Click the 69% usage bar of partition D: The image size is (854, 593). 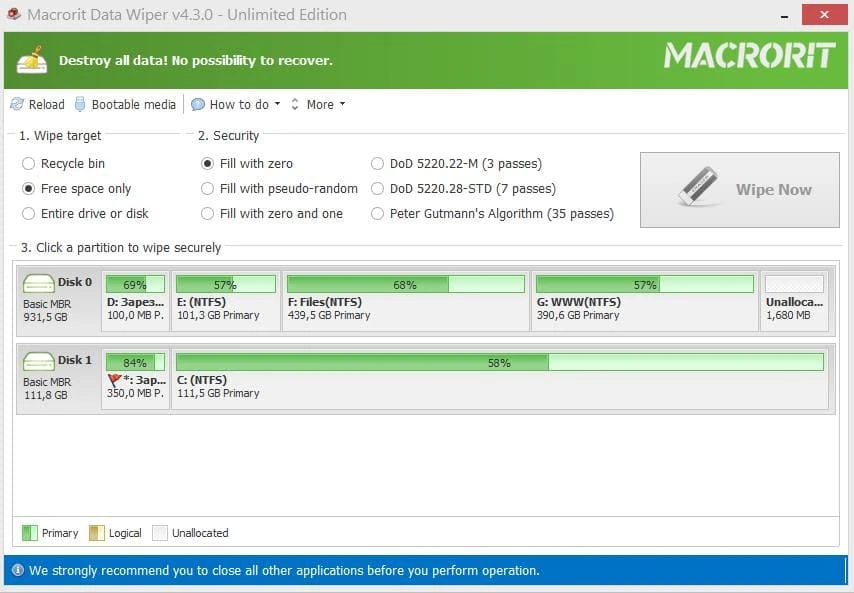click(135, 284)
